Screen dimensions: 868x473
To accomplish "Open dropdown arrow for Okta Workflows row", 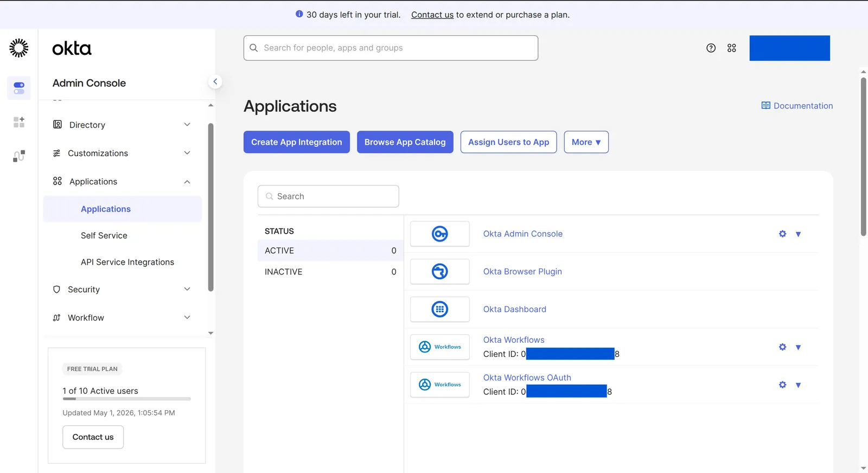I will [799, 347].
